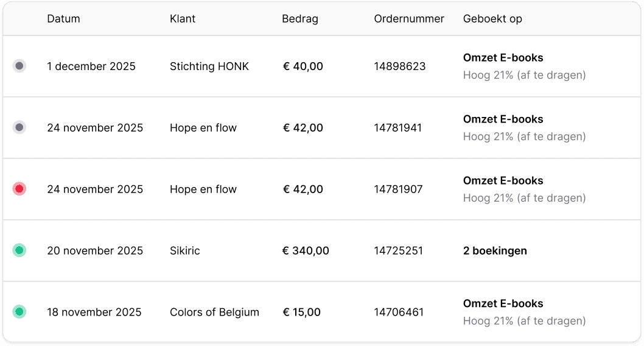Click the grey status dot for Stichting HONK
This screenshot has width=644, height=346.
point(19,66)
